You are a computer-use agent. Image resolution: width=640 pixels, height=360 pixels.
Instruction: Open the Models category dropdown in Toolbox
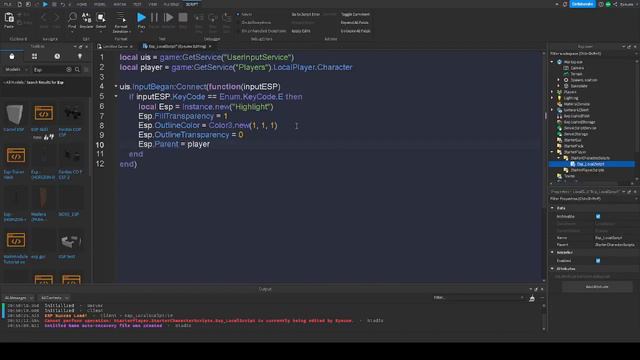[16, 70]
